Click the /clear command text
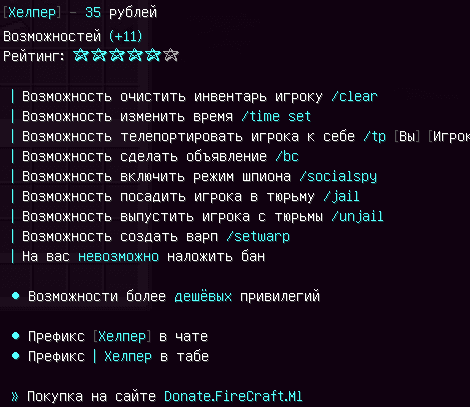Viewport: 470px width, 407px height. click(x=354, y=97)
